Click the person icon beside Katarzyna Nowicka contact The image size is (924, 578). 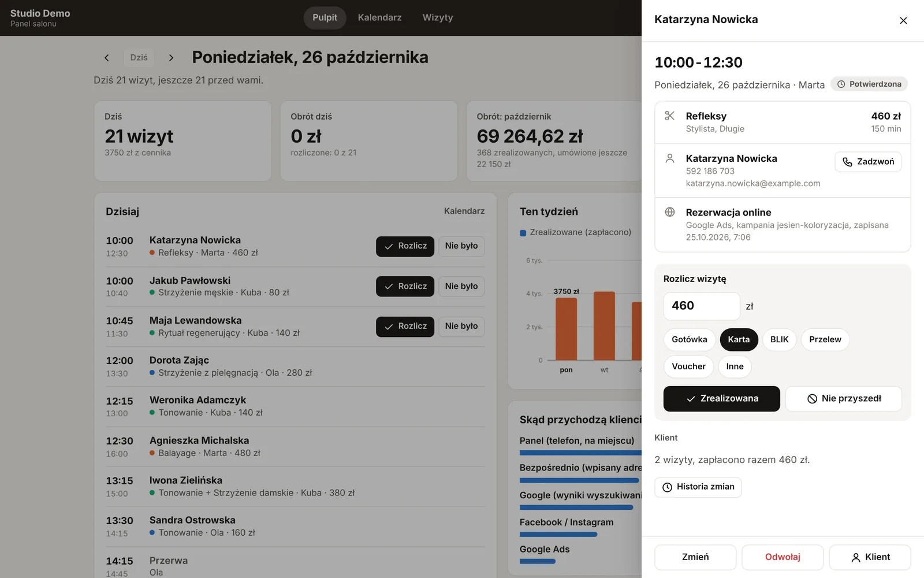pyautogui.click(x=670, y=158)
